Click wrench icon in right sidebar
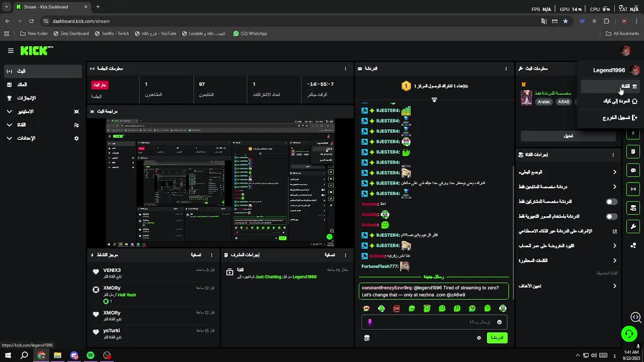 click(x=633, y=226)
